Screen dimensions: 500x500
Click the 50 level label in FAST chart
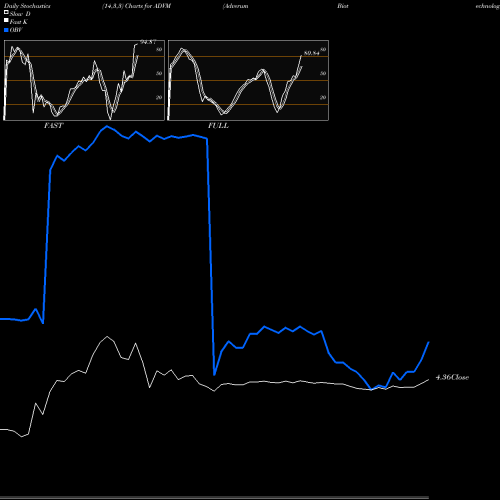(x=159, y=73)
